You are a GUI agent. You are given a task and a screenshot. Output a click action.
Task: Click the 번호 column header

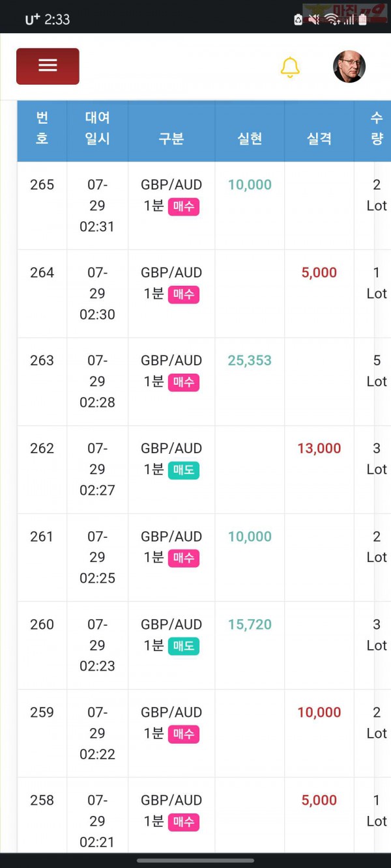(42, 128)
